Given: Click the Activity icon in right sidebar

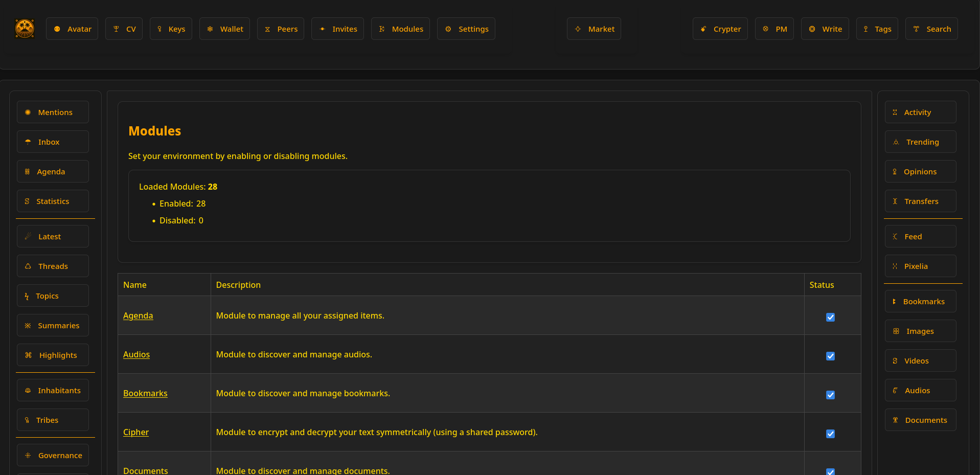Looking at the screenshot, I should 895,112.
